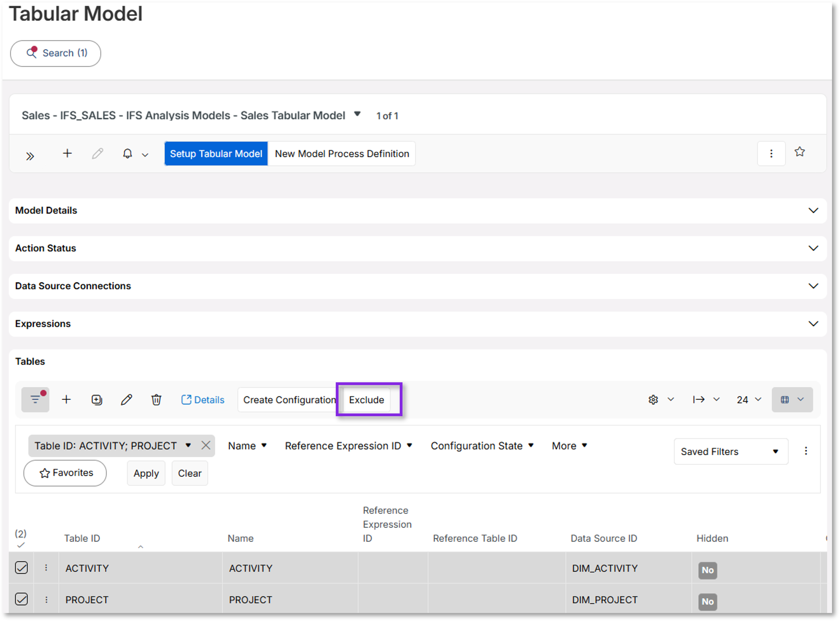Open the More filters dropdown
The image size is (840, 621).
(x=569, y=446)
